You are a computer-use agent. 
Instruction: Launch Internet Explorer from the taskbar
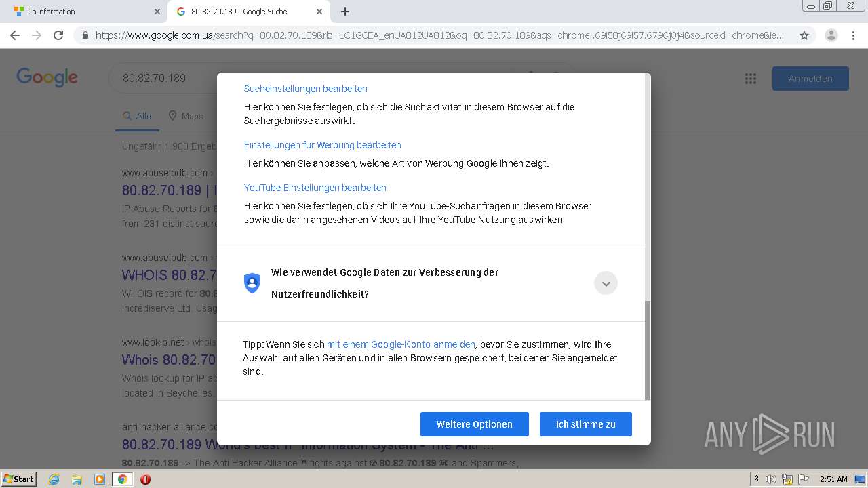54,479
